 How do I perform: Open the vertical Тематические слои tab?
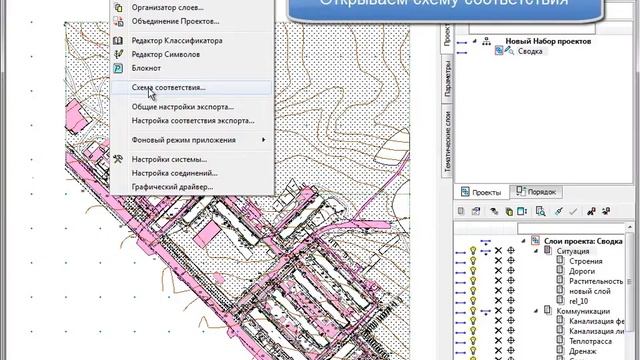[447, 142]
